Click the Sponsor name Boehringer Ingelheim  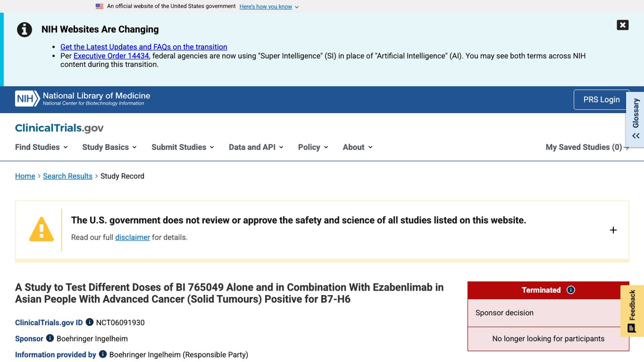(92, 338)
